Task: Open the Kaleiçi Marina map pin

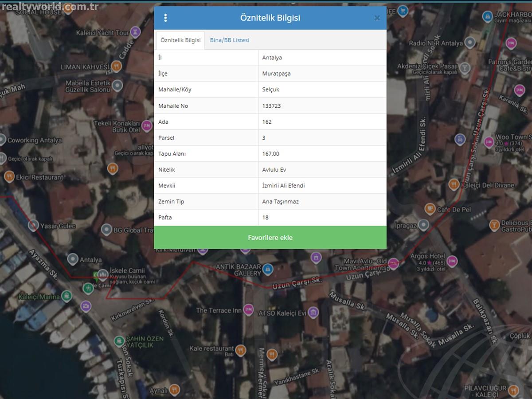Action: tap(66, 296)
